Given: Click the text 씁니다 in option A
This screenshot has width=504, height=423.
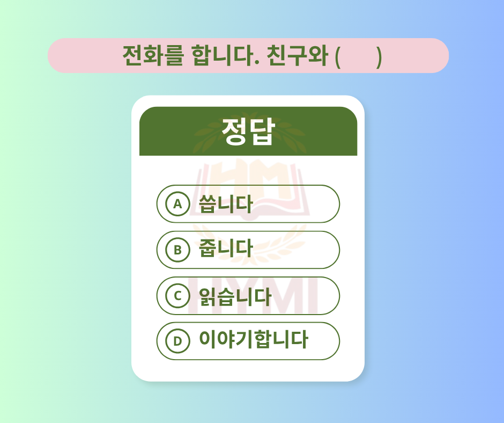Looking at the screenshot, I should (x=225, y=204).
